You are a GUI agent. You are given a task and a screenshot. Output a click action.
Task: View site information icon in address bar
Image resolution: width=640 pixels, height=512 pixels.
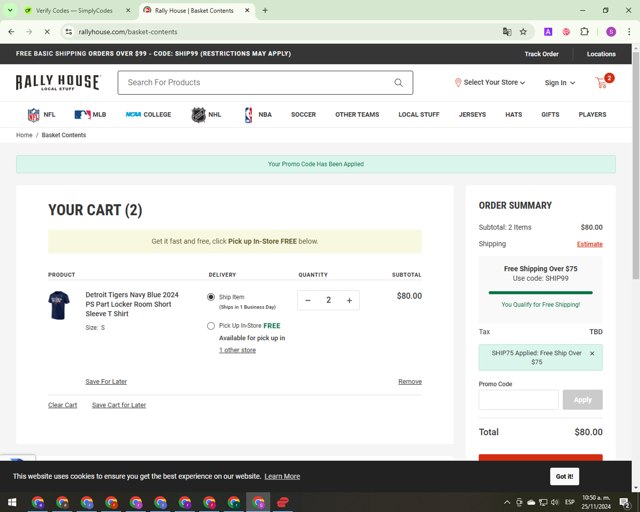click(x=69, y=31)
